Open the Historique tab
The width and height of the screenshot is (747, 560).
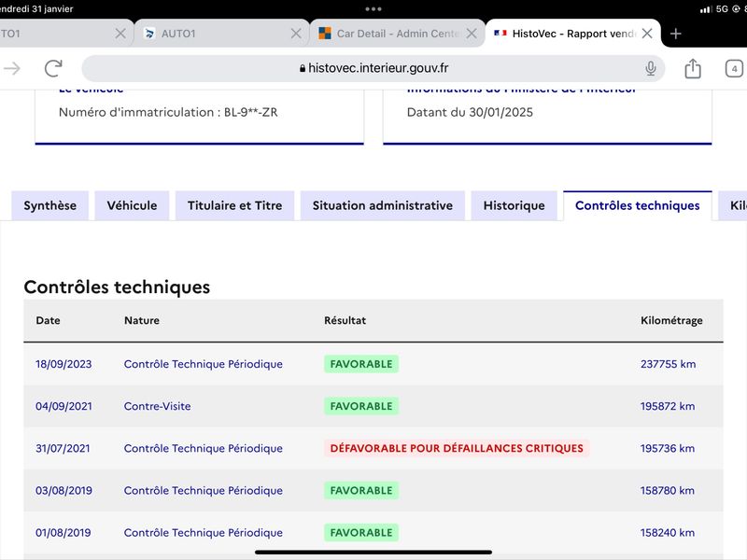tap(514, 205)
